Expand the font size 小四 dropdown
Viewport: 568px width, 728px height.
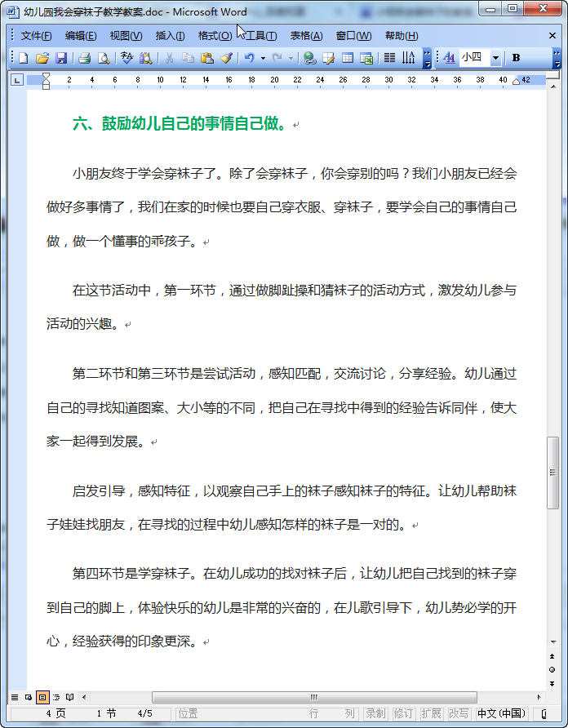pyautogui.click(x=495, y=58)
